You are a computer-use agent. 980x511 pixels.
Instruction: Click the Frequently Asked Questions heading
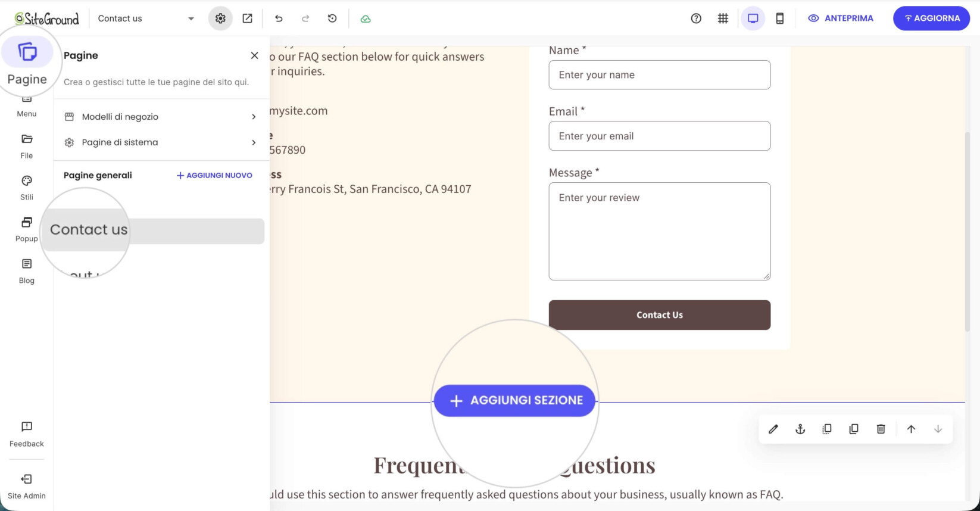(514, 465)
